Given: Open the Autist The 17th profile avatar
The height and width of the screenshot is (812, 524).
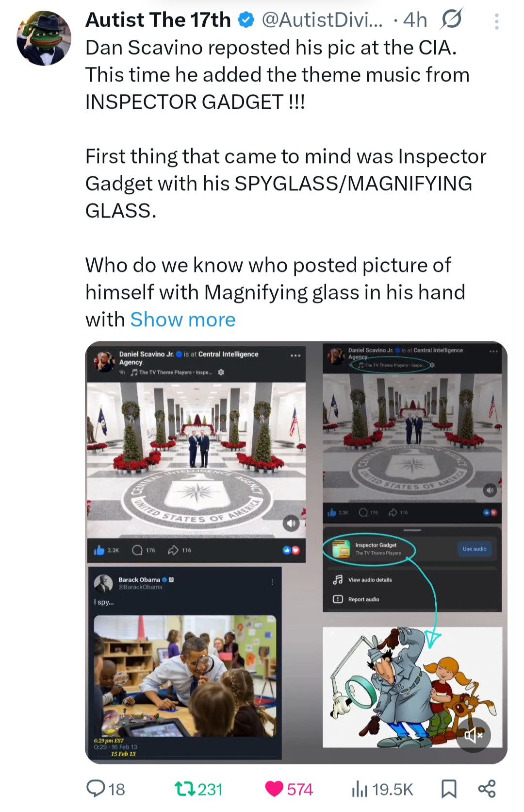Looking at the screenshot, I should (44, 38).
